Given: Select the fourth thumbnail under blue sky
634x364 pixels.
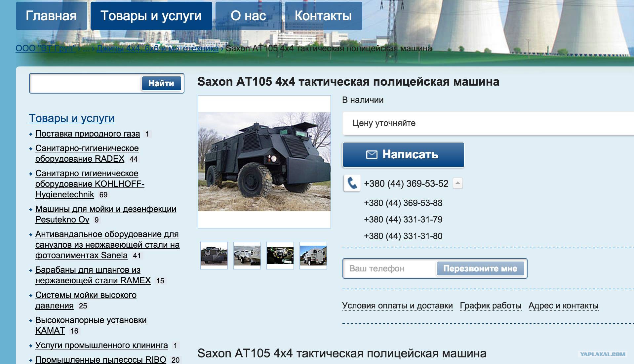Looking at the screenshot, I should (x=313, y=256).
